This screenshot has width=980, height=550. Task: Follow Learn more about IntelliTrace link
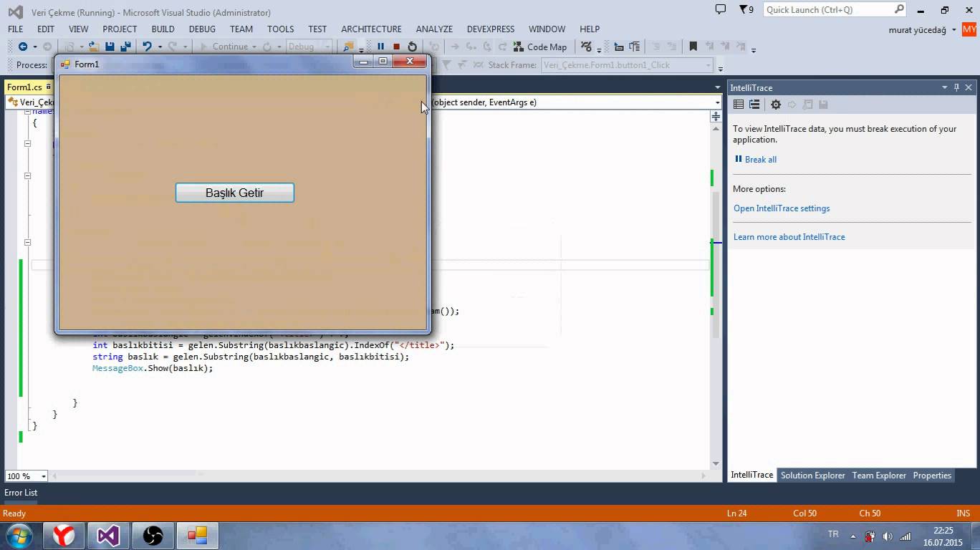[x=789, y=237]
